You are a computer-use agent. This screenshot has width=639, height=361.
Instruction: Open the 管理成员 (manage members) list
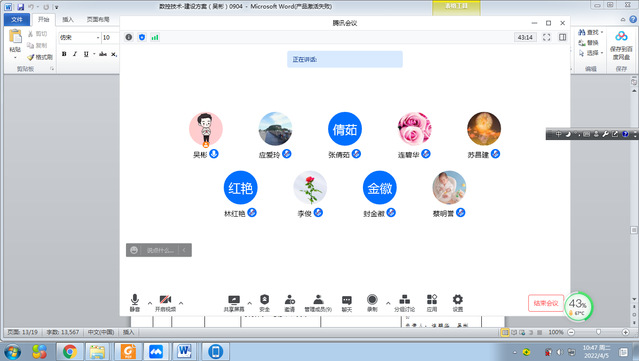tap(318, 304)
